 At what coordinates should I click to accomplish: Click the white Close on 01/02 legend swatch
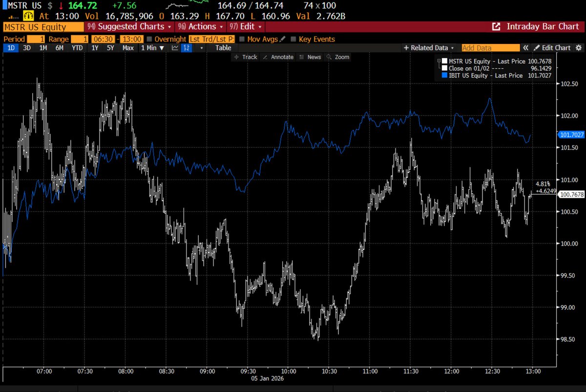point(444,69)
